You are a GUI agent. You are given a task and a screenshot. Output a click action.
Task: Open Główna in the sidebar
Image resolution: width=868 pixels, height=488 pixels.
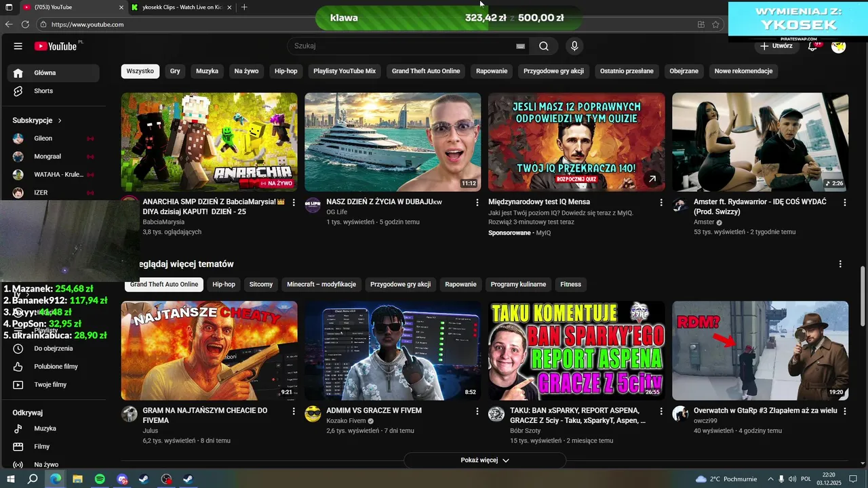pyautogui.click(x=53, y=73)
